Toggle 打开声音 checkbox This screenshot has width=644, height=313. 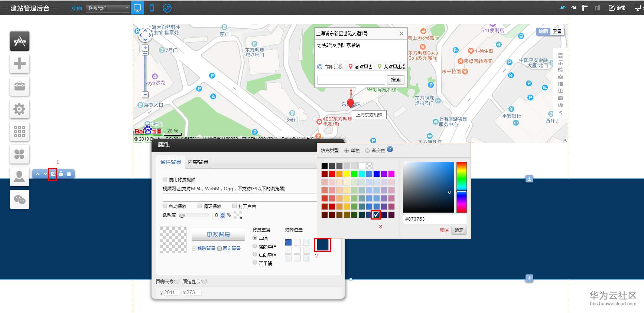tap(235, 206)
